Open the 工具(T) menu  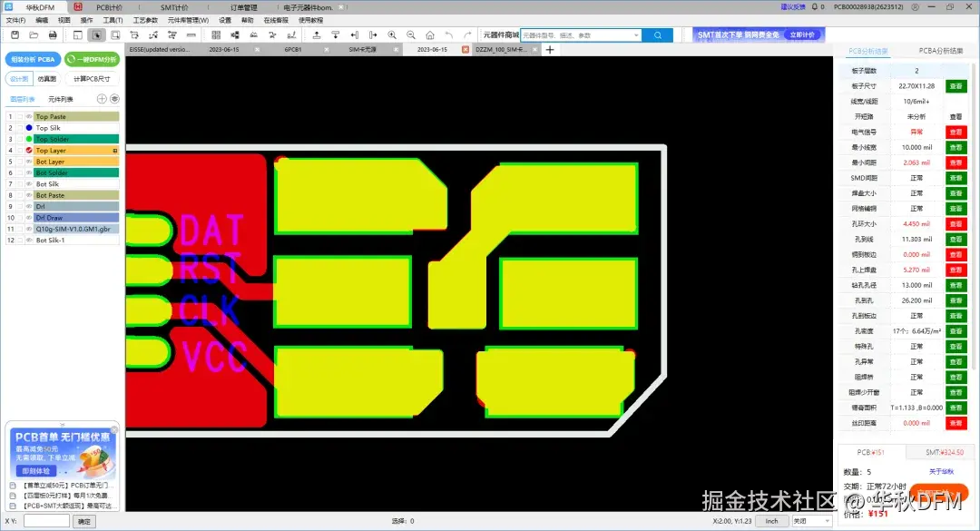(113, 20)
